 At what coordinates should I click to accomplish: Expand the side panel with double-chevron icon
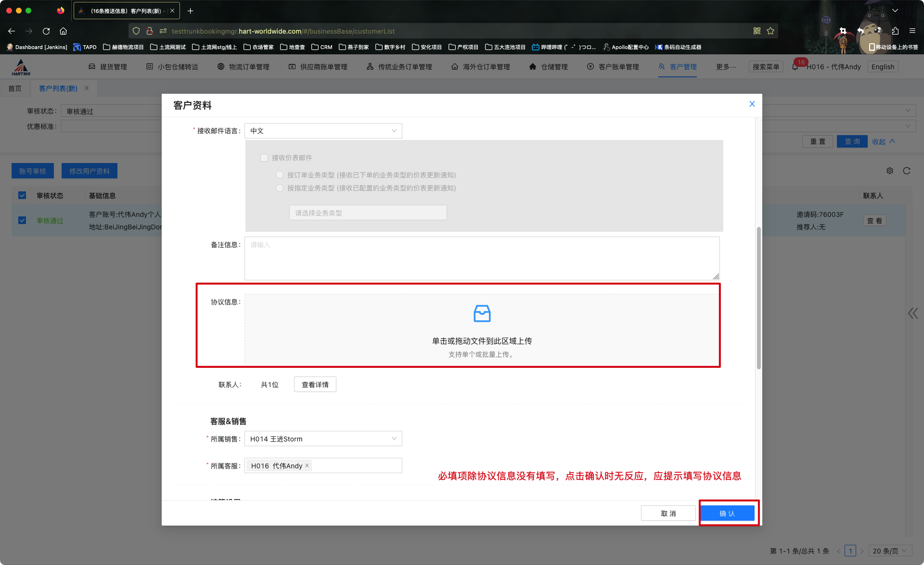point(913,314)
